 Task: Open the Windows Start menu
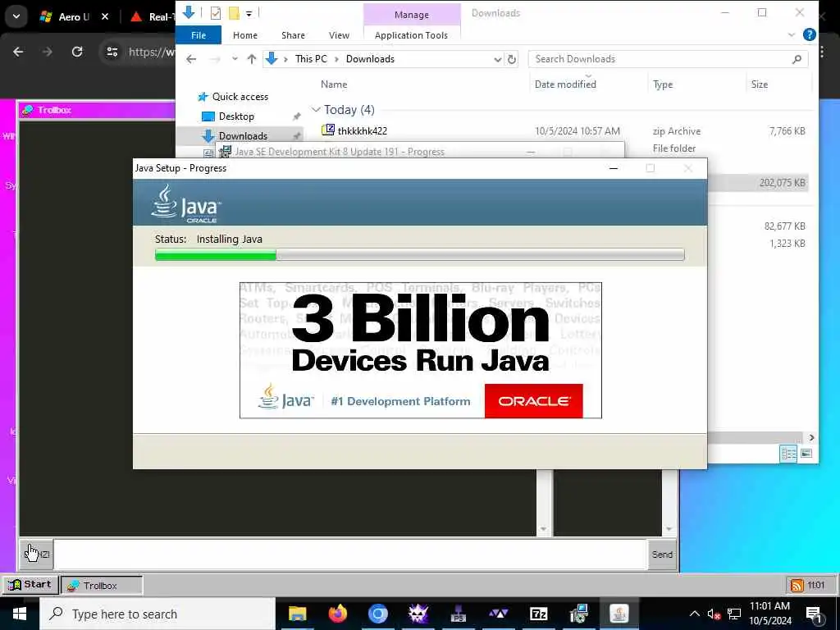pyautogui.click(x=20, y=614)
